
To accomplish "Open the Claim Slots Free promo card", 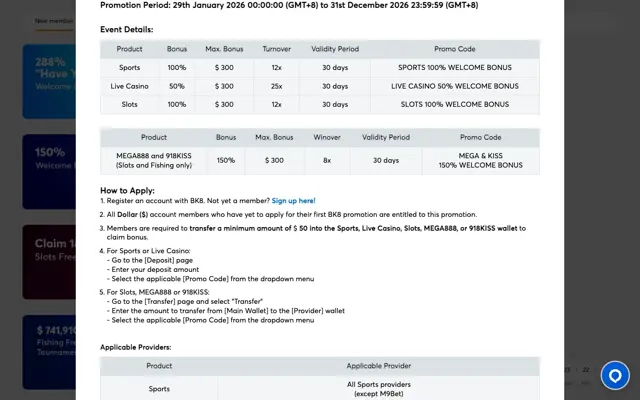I will click(49, 262).
